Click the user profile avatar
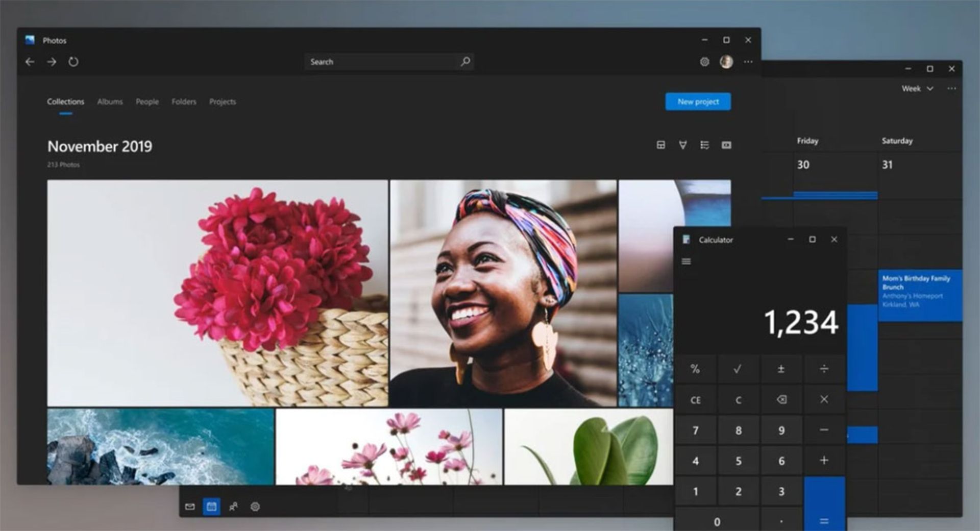980x531 pixels. [726, 62]
